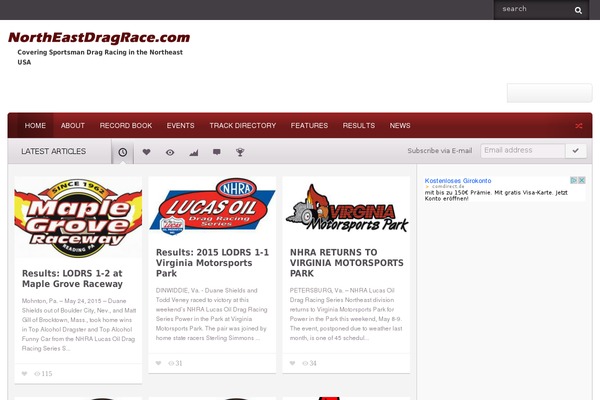
Task: Click the Subscribe via E-mail text
Action: pyautogui.click(x=440, y=151)
